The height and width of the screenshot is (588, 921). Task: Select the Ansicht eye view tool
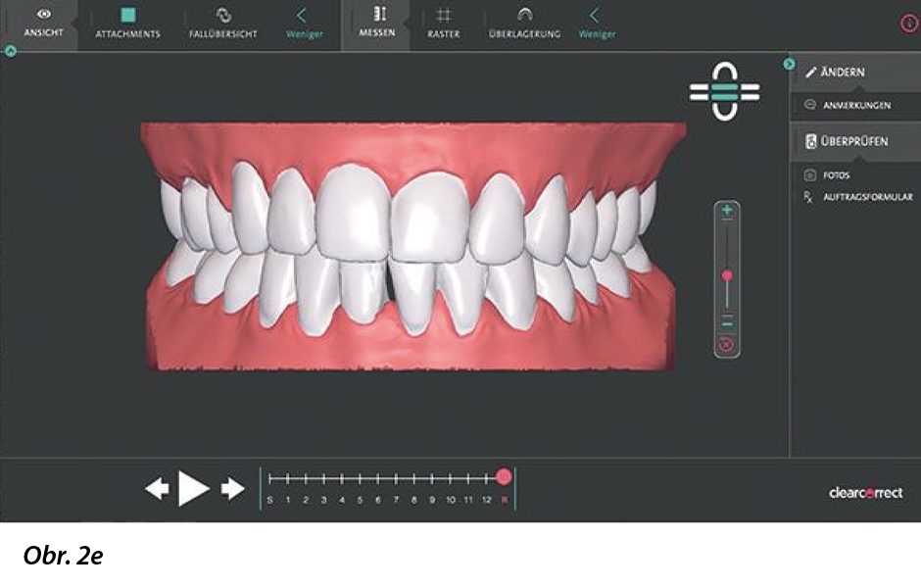42,23
